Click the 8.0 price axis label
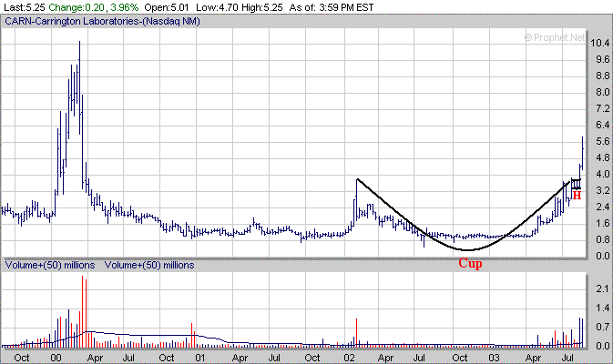The height and width of the screenshot is (364, 613). pyautogui.click(x=602, y=92)
